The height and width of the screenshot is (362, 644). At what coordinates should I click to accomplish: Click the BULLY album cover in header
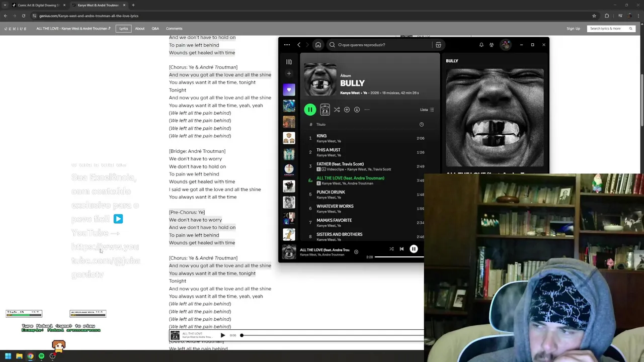point(320,79)
